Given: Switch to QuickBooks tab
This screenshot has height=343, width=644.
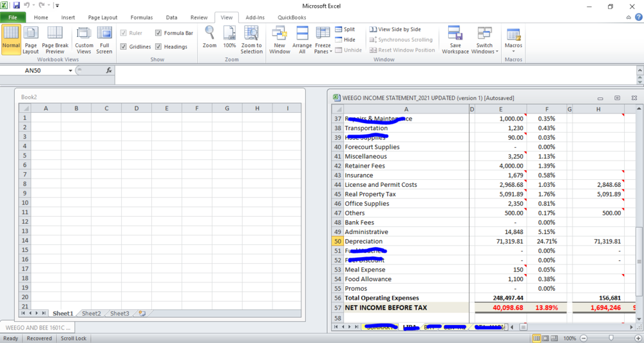Looking at the screenshot, I should [x=292, y=17].
